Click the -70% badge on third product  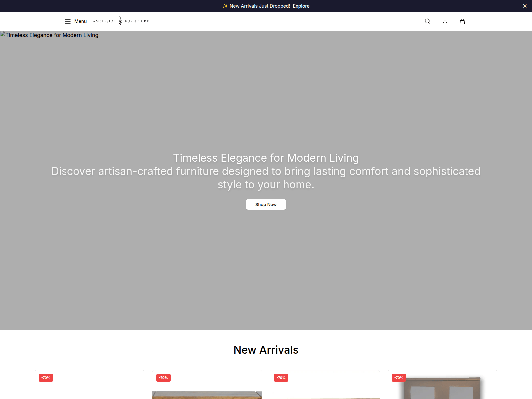tap(281, 378)
